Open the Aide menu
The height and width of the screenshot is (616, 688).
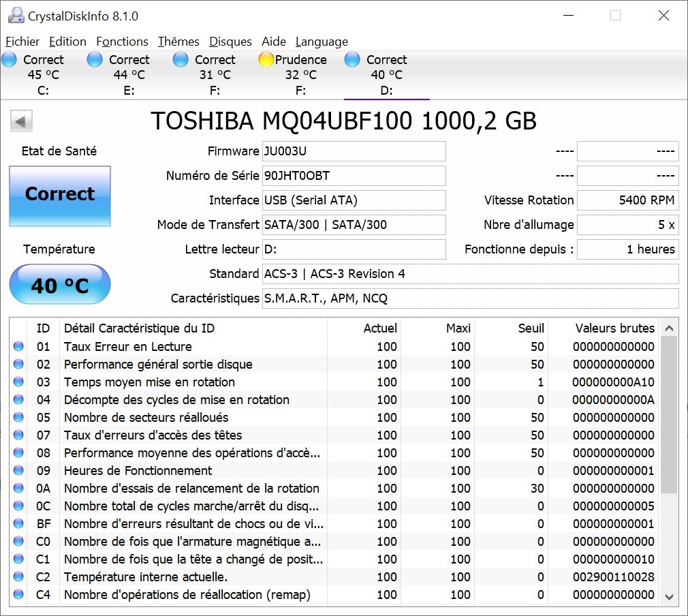coord(274,42)
